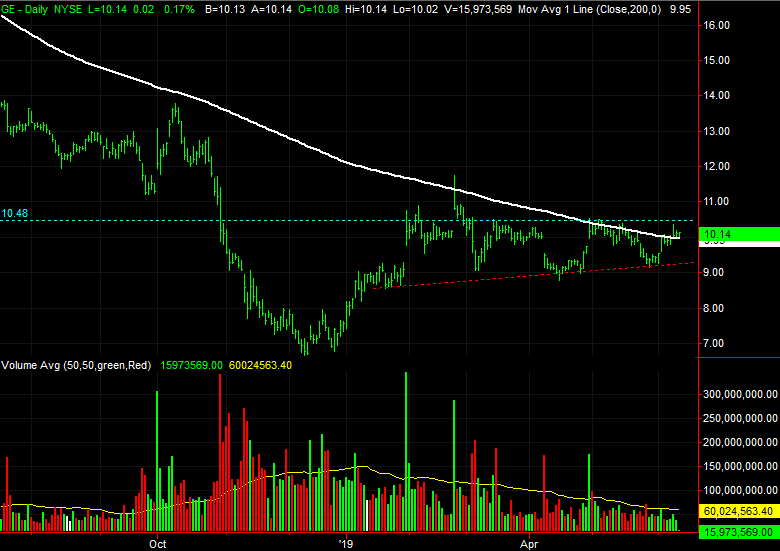This screenshot has width=780, height=551.
Task: Click the green 15,973,569.00 volume tag
Action: point(739,532)
